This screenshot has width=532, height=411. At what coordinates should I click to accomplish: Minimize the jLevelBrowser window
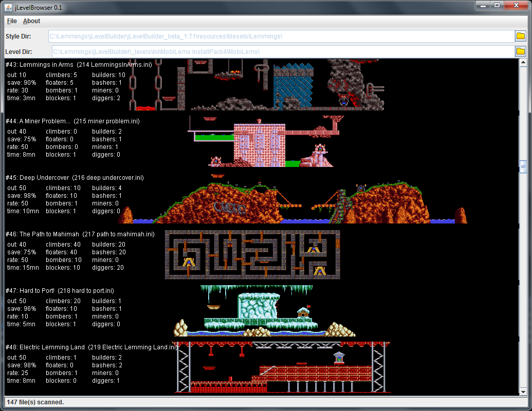coord(483,6)
